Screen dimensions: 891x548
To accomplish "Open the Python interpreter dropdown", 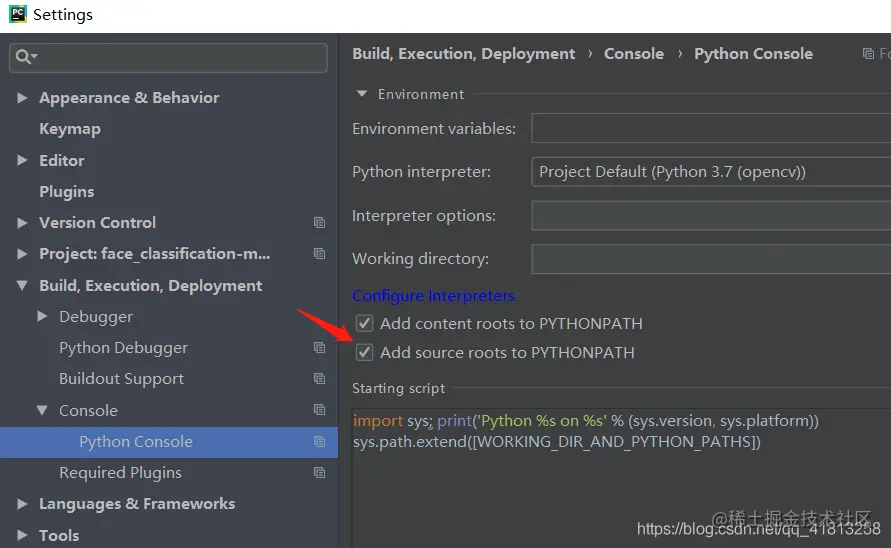I will click(x=710, y=172).
